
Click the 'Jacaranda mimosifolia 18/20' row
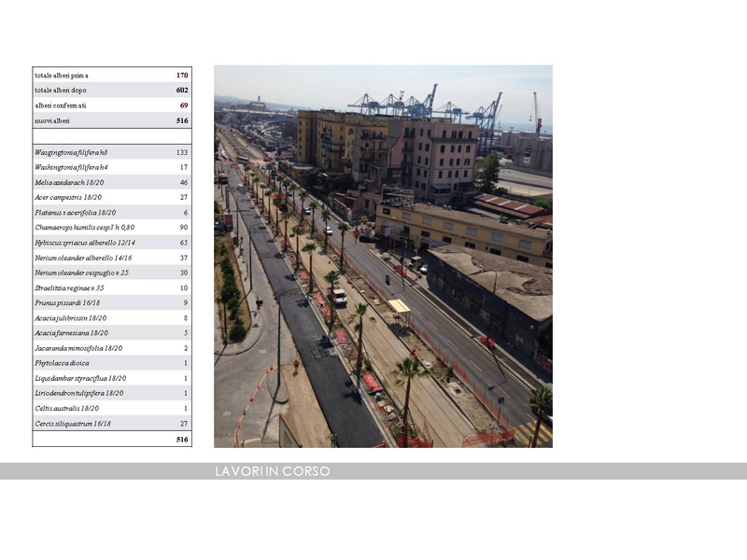point(112,348)
